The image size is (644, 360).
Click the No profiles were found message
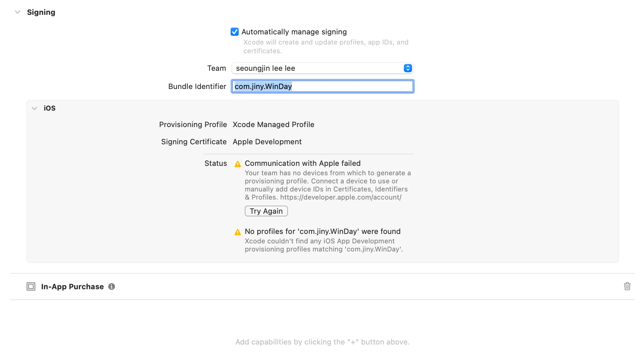[322, 231]
